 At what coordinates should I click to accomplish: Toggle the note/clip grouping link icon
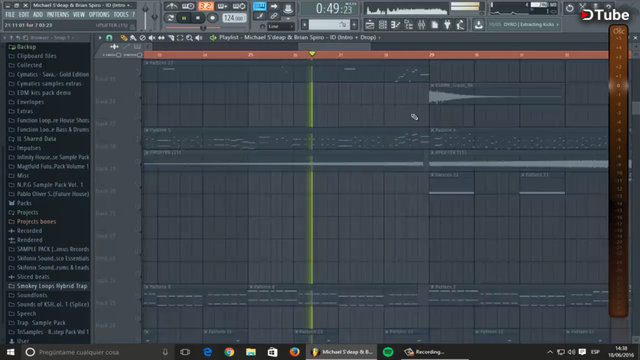(x=274, y=16)
